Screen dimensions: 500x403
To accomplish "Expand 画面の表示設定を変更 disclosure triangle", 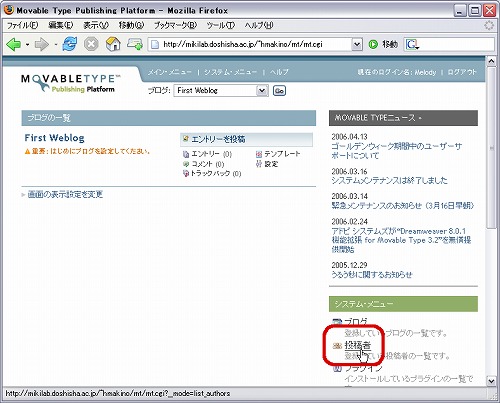I will (x=23, y=195).
